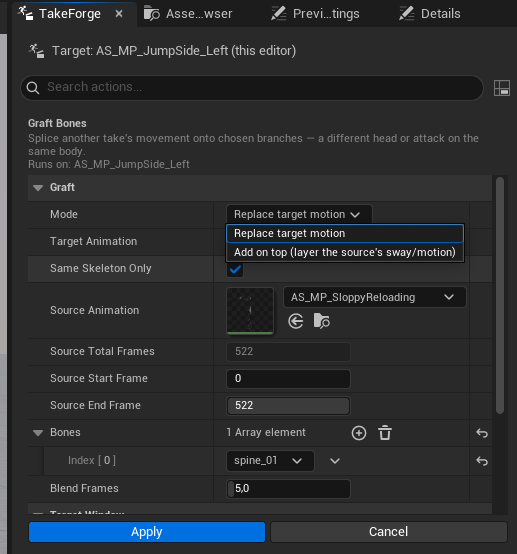Delete all Bones array elements with trash icon
Viewport: 517px width, 554px height.
[x=385, y=432]
